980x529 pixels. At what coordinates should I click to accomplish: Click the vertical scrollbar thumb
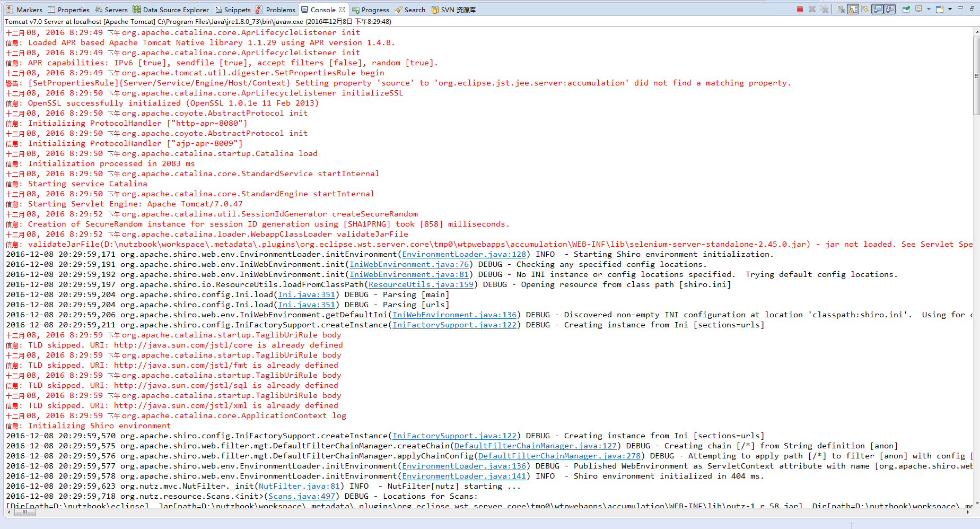pyautogui.click(x=976, y=75)
